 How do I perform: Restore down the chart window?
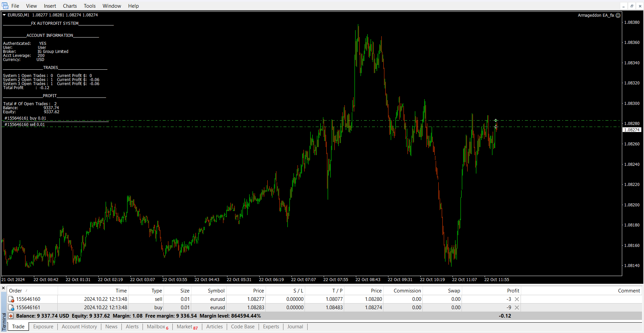tap(632, 6)
